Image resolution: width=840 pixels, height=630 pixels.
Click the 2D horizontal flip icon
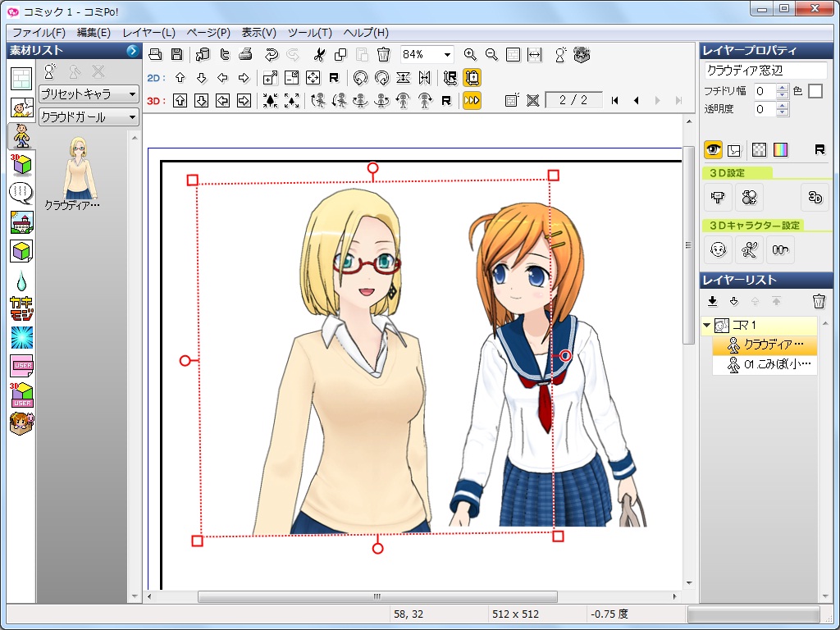(424, 78)
